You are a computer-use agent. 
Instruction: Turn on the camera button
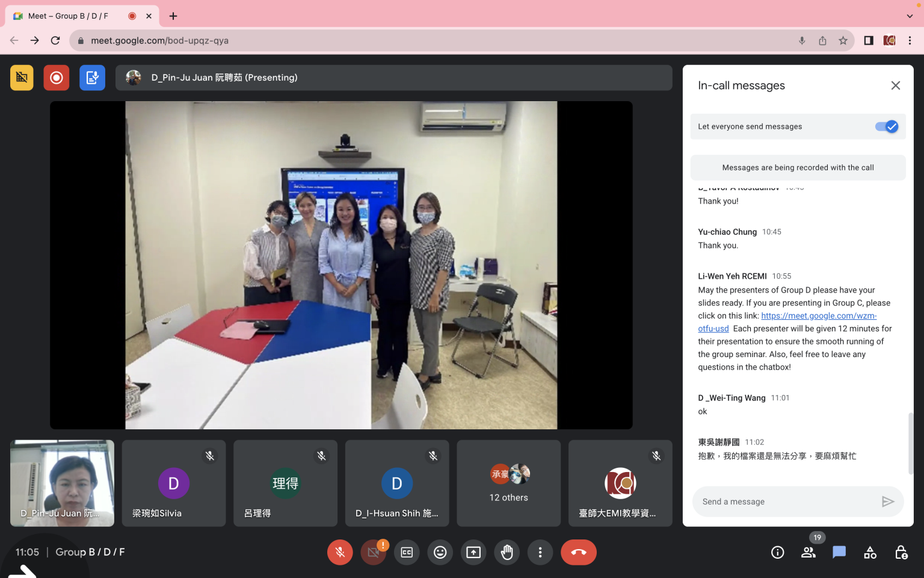(374, 552)
